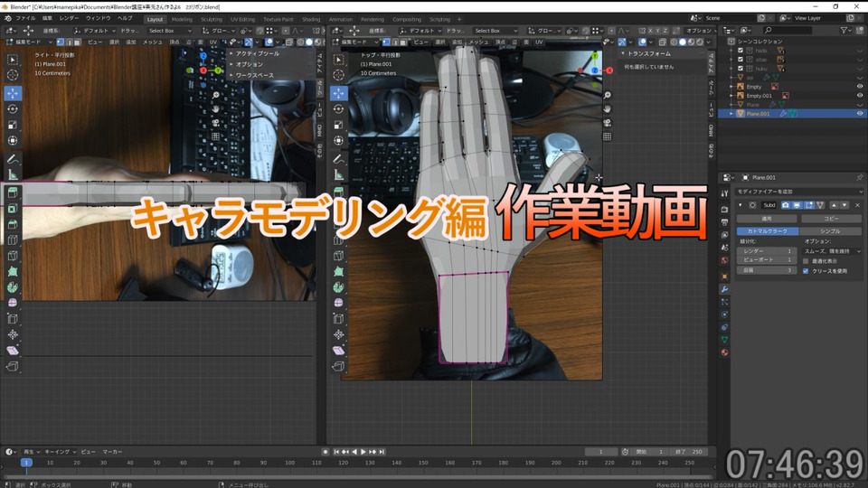This screenshot has height=488, width=868.
Task: Select the Smooth tool in left viewport
Action: pyautogui.click(x=13, y=303)
